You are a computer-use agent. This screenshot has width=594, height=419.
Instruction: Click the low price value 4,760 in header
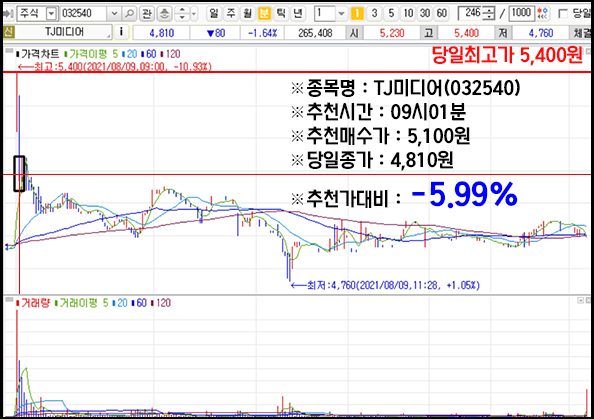point(541,33)
